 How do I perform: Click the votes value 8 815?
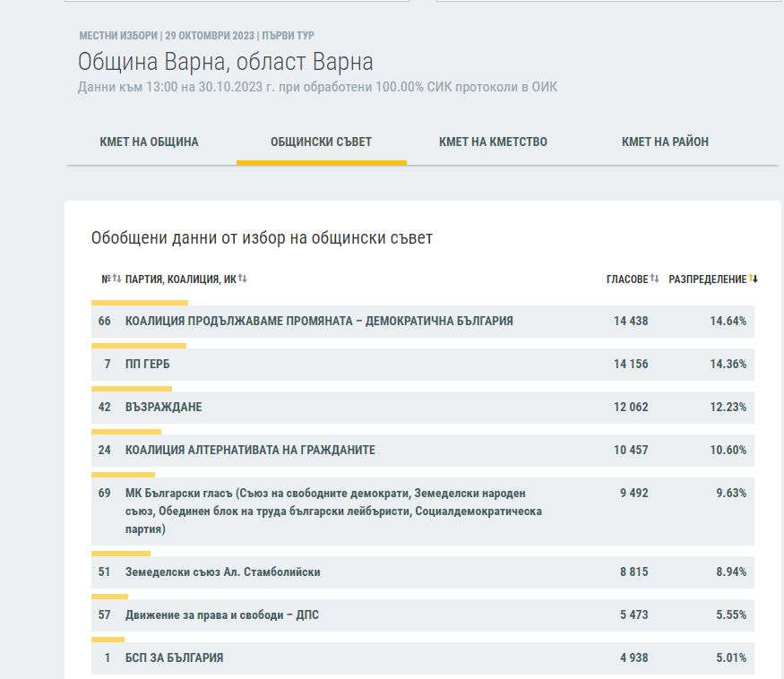[634, 572]
